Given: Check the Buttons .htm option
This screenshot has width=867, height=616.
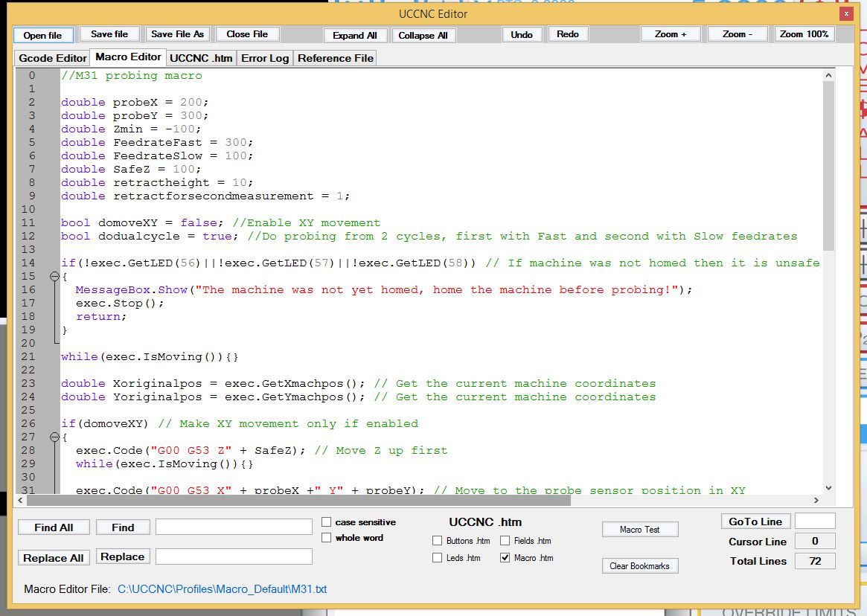Looking at the screenshot, I should pyautogui.click(x=438, y=541).
